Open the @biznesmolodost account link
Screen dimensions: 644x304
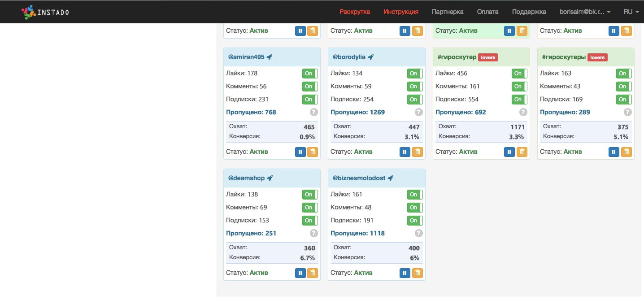(x=359, y=178)
